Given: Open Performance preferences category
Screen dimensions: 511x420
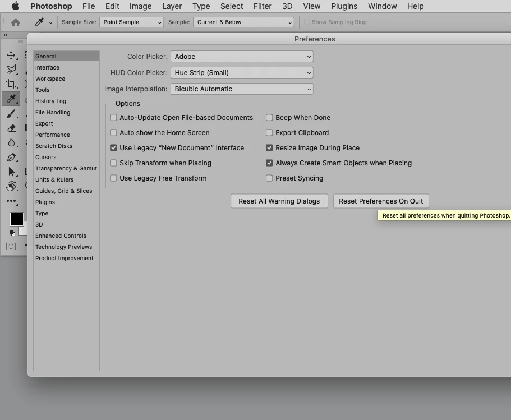Looking at the screenshot, I should point(66,135).
